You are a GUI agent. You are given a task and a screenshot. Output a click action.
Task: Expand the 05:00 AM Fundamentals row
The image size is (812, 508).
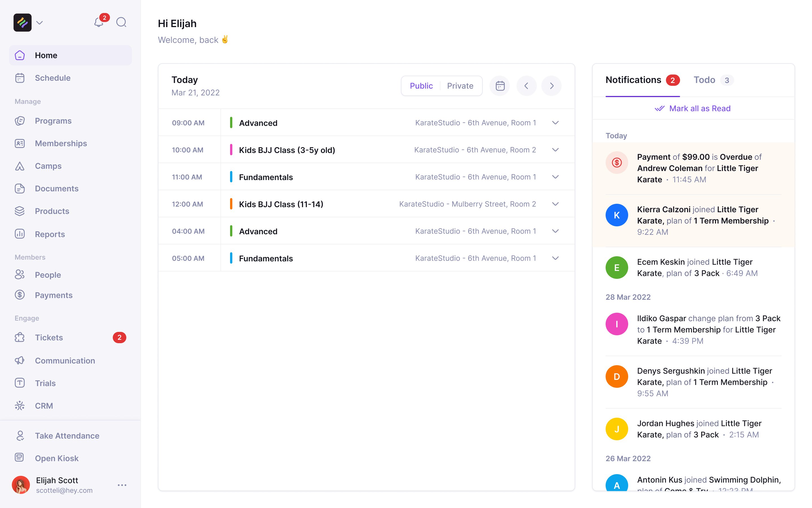pyautogui.click(x=555, y=258)
